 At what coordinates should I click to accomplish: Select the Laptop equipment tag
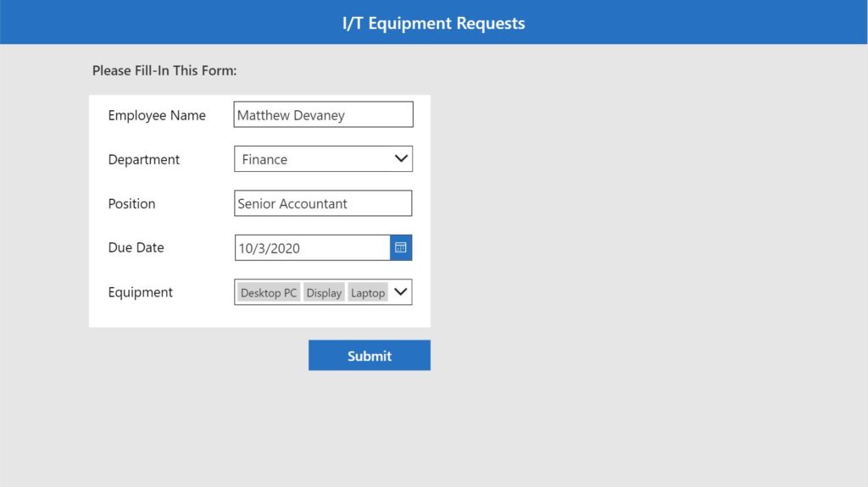click(x=368, y=293)
